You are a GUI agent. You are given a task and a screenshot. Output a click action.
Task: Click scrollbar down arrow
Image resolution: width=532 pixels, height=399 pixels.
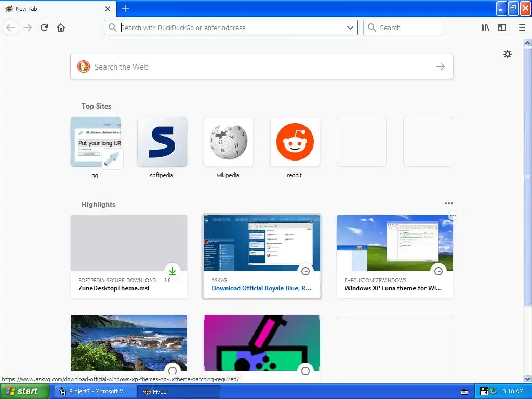527,379
